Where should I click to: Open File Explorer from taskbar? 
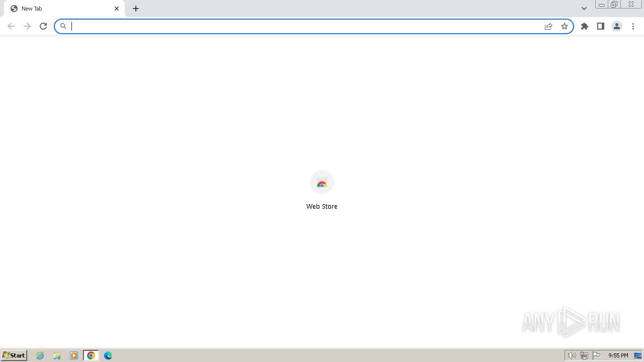pos(57,355)
